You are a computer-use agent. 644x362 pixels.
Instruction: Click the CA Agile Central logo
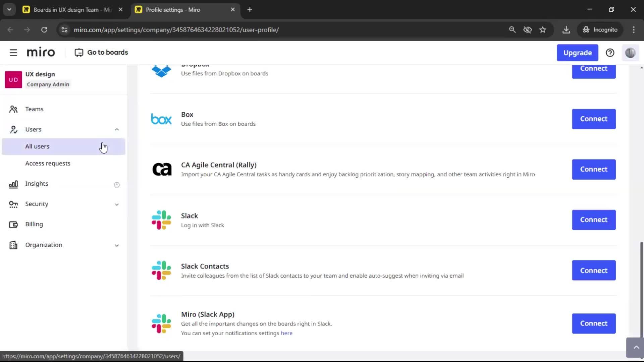(x=162, y=170)
